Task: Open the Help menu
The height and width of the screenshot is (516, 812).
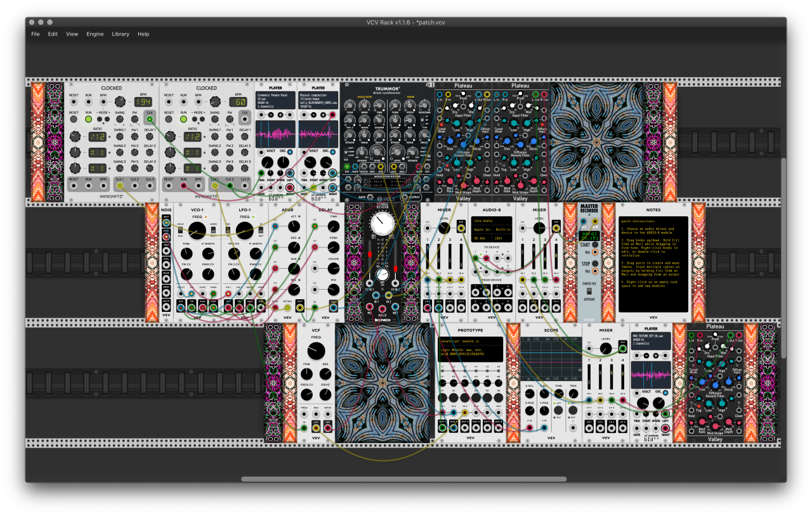Action: [143, 34]
